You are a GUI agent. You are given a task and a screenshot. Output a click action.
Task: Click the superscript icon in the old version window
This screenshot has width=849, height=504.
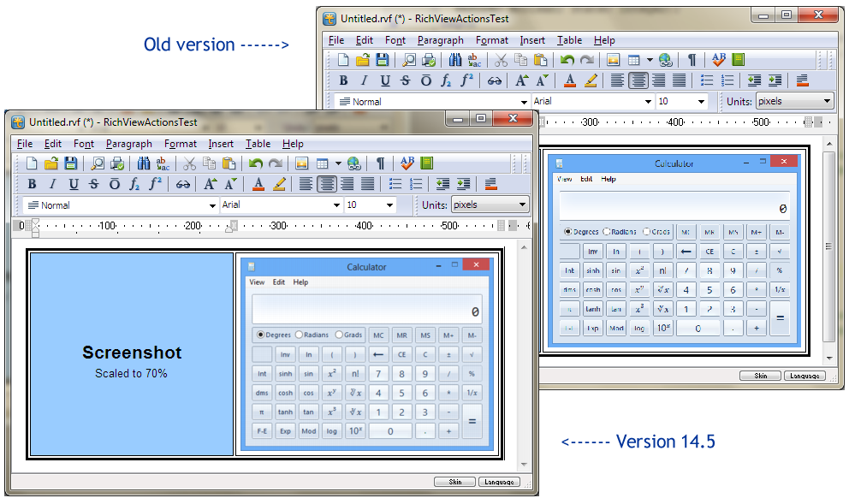coord(466,80)
